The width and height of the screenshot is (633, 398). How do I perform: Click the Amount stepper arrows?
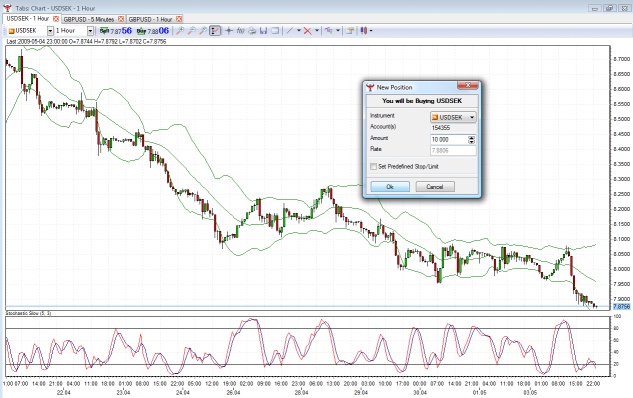click(472, 140)
